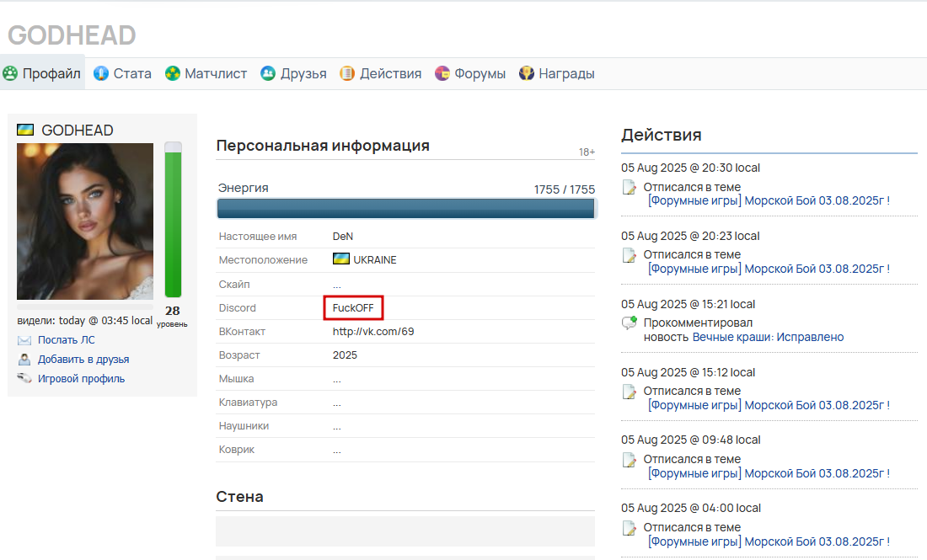Click the Награды trophy icon
The width and height of the screenshot is (927, 560).
coord(526,73)
